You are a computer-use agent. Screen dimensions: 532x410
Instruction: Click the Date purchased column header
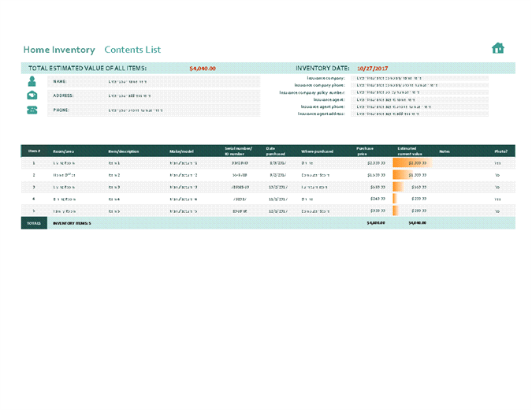276,151
